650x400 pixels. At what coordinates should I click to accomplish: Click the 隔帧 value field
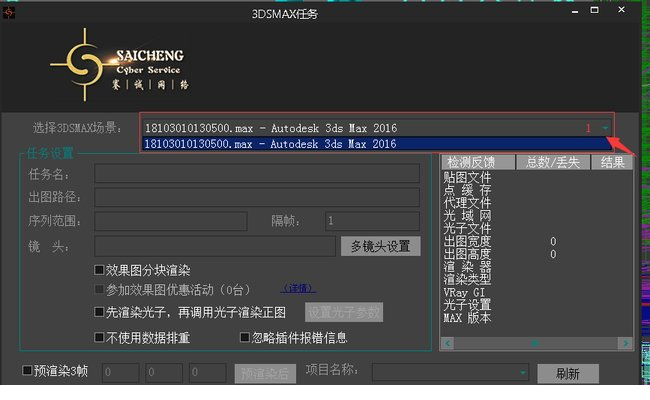pos(372,221)
